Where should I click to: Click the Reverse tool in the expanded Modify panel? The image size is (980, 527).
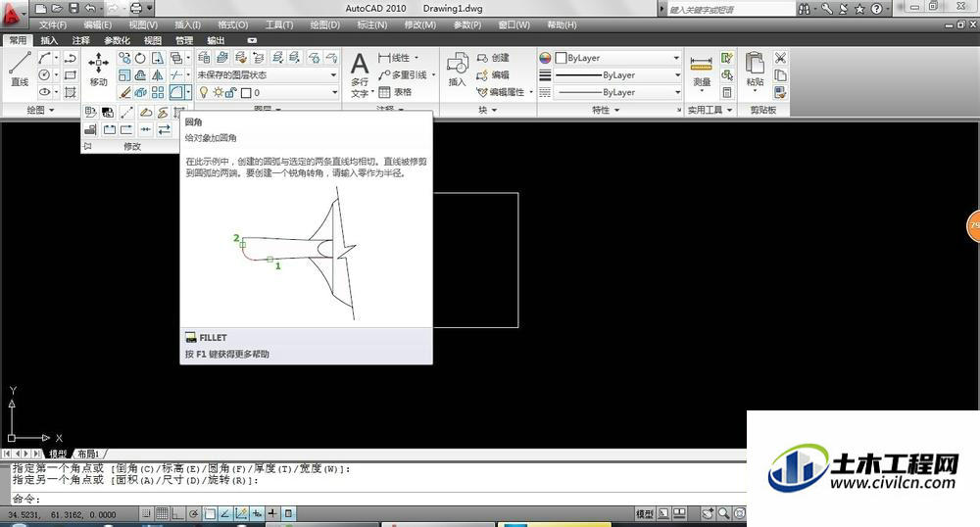(164, 129)
